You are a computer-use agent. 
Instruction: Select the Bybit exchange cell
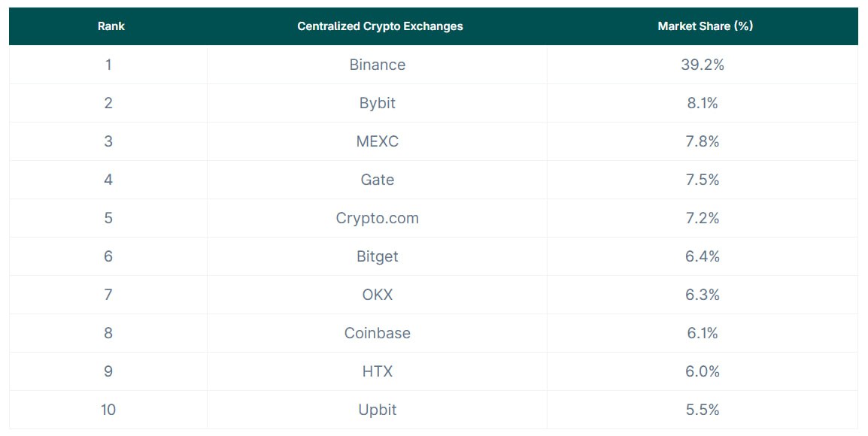tap(378, 103)
